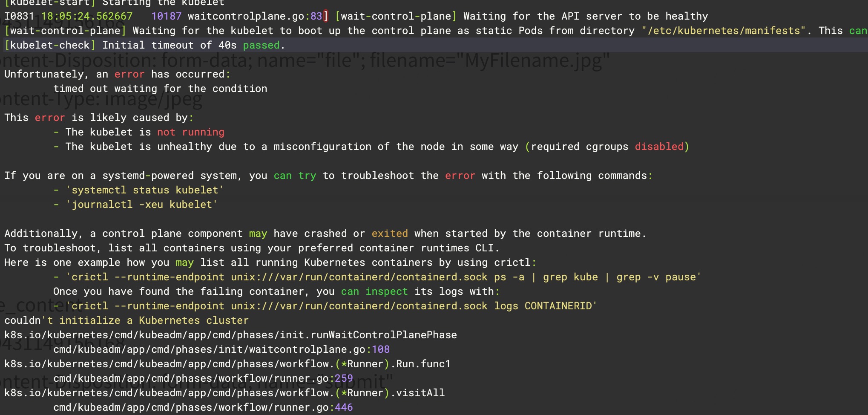Click the green word 'inspect'
This screenshot has height=415, width=868.
coord(387,291)
